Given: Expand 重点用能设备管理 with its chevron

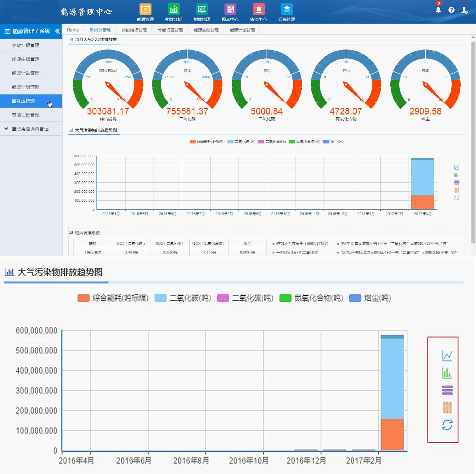Looking at the screenshot, I should [x=6, y=129].
